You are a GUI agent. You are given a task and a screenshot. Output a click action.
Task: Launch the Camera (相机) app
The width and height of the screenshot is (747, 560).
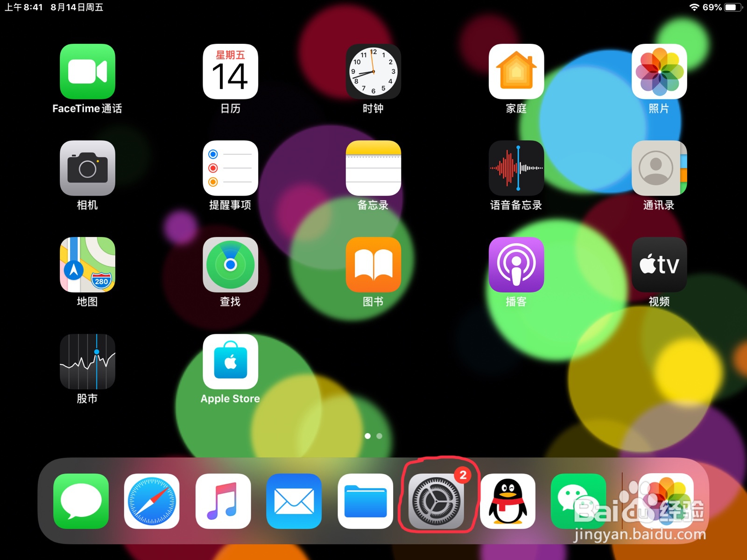tap(87, 168)
